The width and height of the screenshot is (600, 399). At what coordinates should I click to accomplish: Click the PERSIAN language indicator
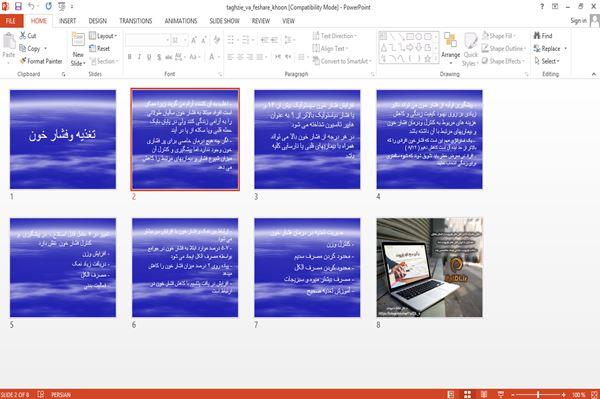coord(60,394)
